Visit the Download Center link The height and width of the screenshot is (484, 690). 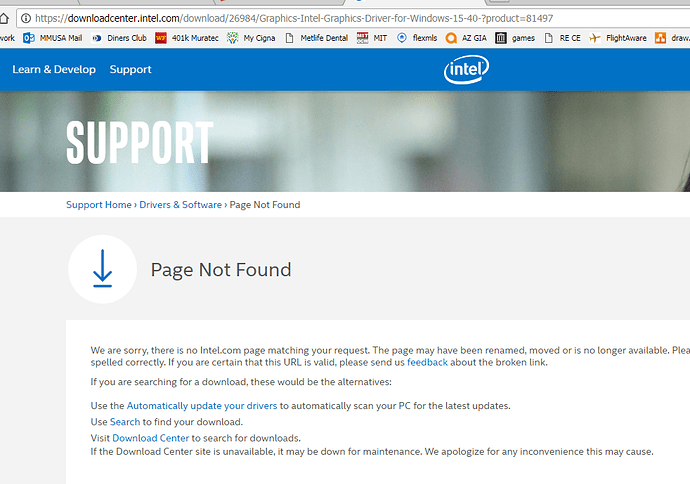pos(150,438)
